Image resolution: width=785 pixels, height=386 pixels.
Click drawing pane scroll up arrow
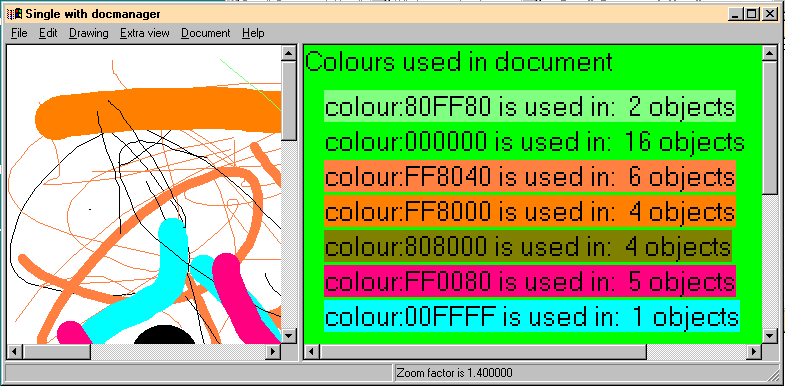coord(289,53)
